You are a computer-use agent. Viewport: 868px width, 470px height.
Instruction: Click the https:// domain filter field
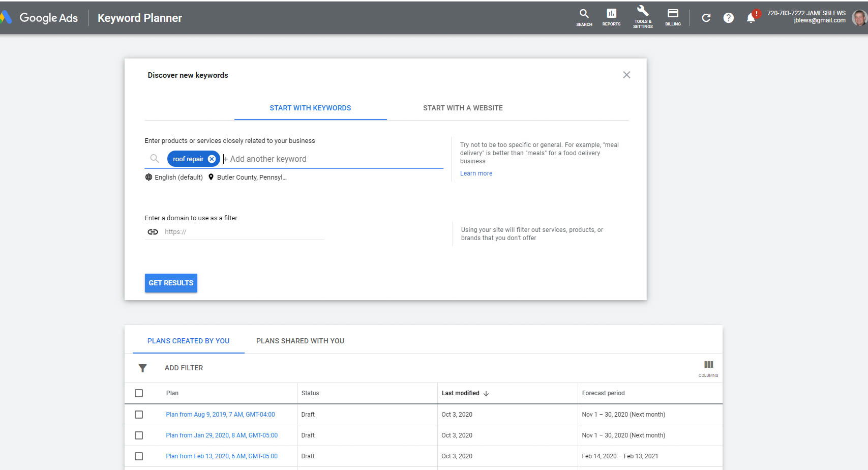tap(244, 231)
